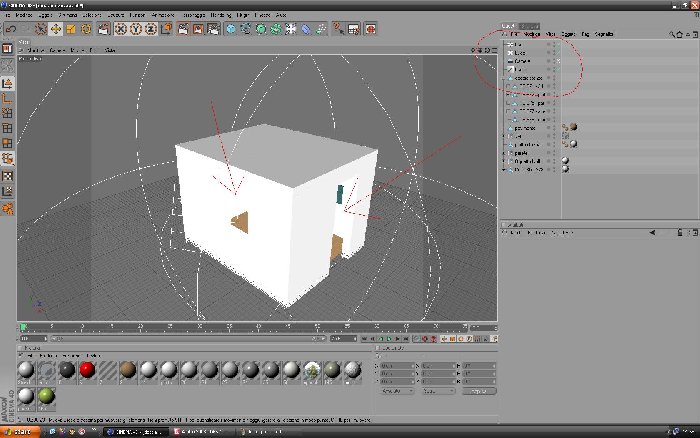The height and width of the screenshot is (438, 700).
Task: Toggle the enable mark beside the Camera object
Action: click(x=558, y=61)
